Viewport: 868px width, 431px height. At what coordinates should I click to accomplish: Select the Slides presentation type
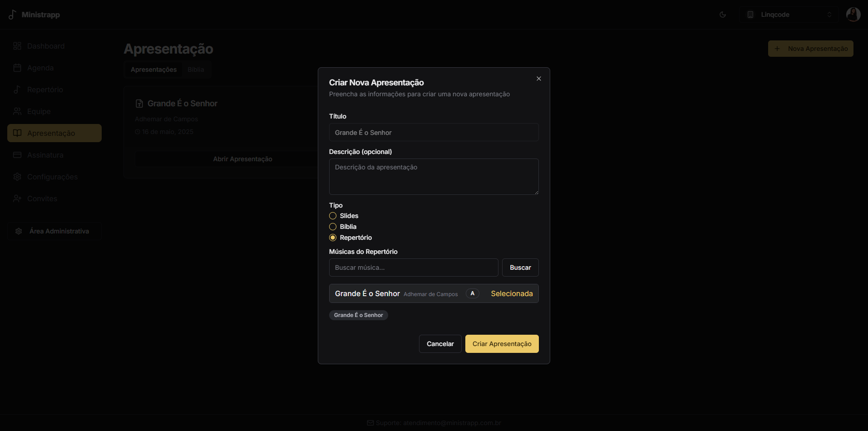(x=333, y=216)
